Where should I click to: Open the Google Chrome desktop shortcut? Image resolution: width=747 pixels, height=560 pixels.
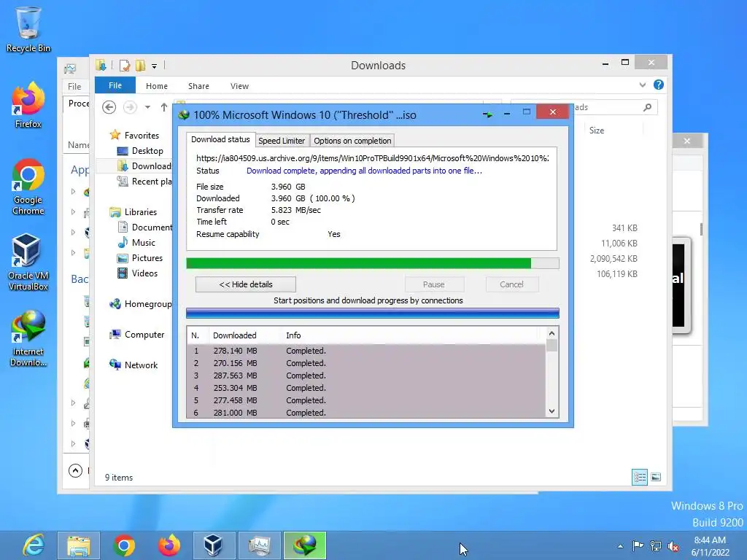coord(28,187)
